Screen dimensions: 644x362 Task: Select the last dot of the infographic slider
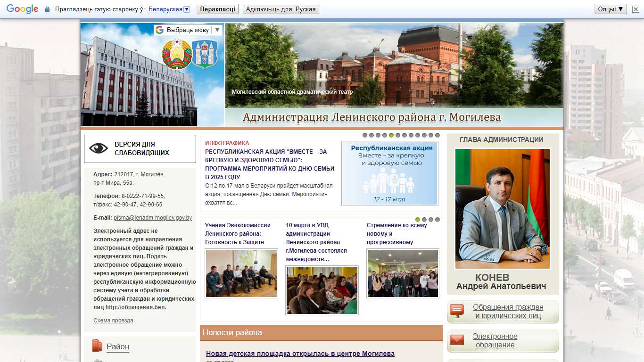click(438, 135)
